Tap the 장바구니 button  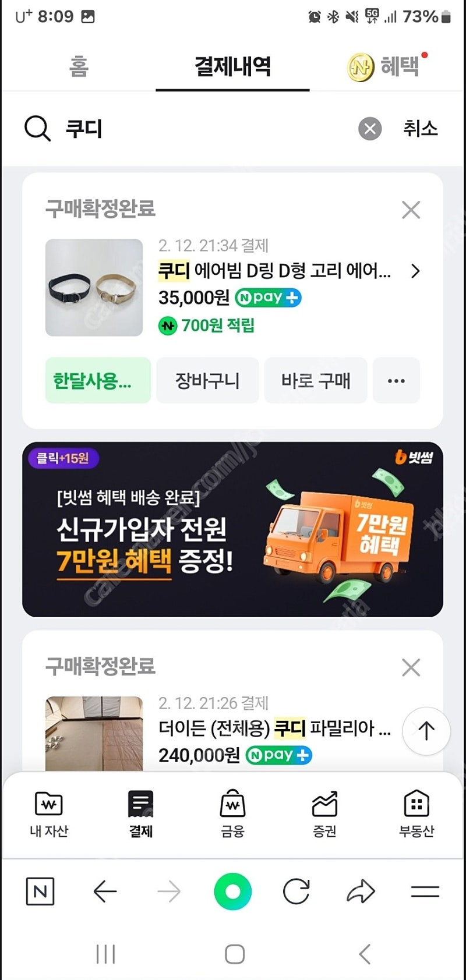pos(207,381)
